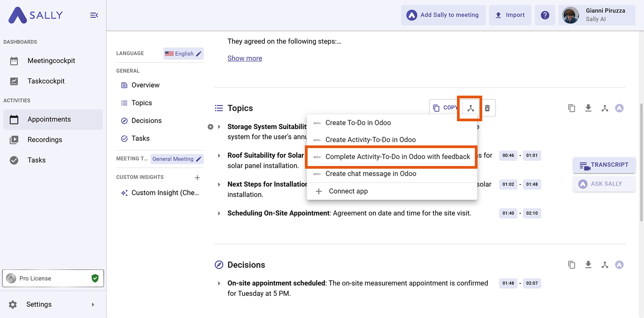644x318 pixels.
Task: Select Create To-Do in Odoo
Action: tap(392, 123)
